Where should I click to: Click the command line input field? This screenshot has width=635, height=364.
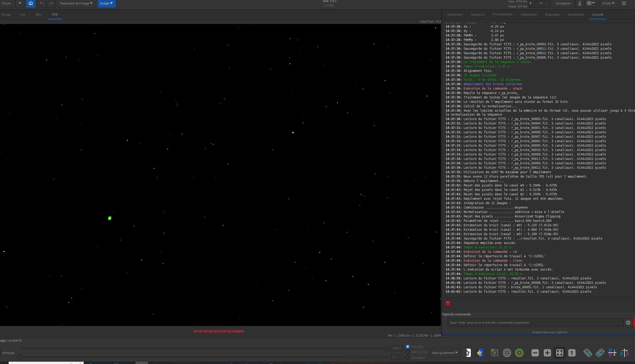tap(535, 323)
